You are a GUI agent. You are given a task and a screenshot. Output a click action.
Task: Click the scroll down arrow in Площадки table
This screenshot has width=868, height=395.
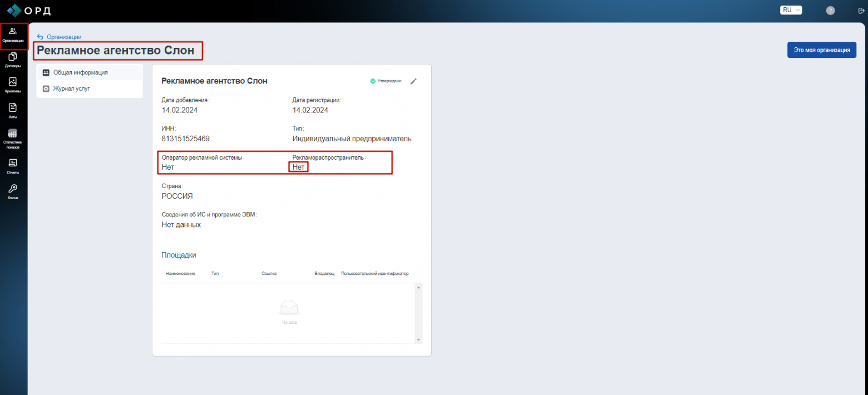pyautogui.click(x=418, y=339)
